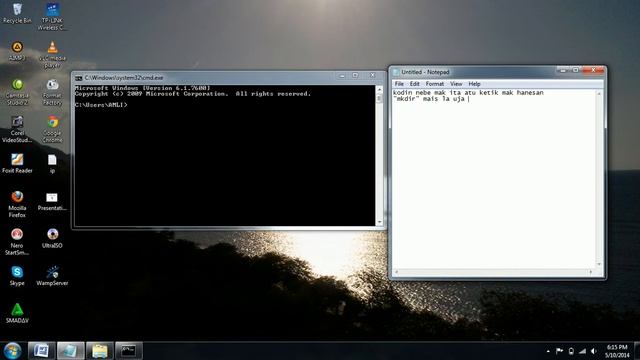Image resolution: width=640 pixels, height=360 pixels.
Task: Select the VLC media player icon
Action: [x=52, y=54]
